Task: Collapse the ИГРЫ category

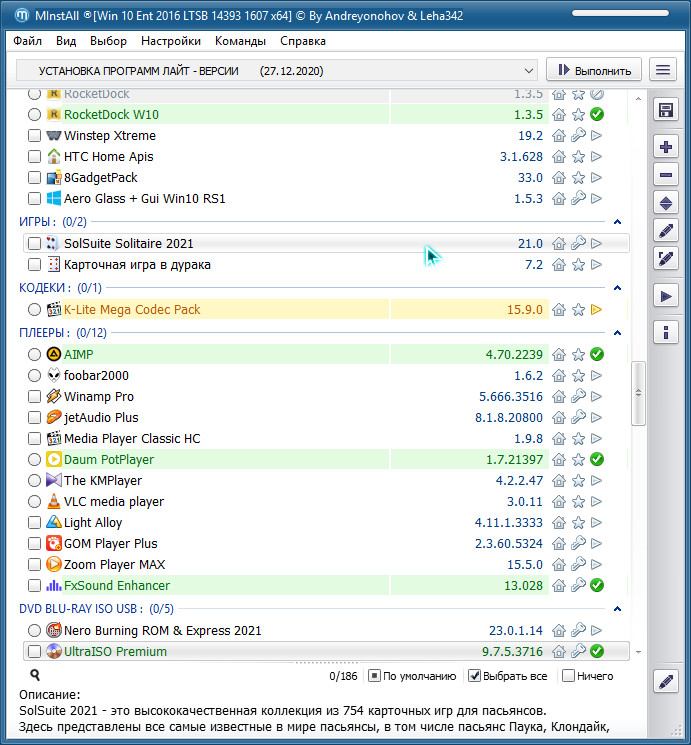Action: pos(617,222)
